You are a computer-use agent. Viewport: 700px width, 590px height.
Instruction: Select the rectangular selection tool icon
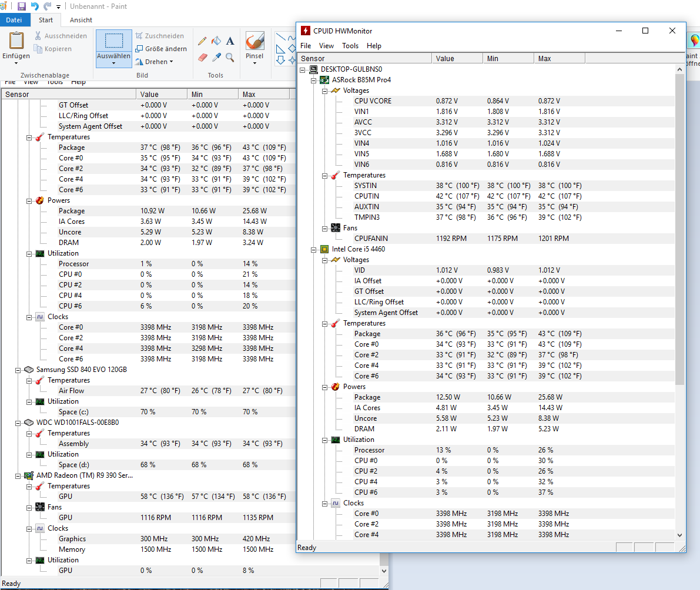114,41
